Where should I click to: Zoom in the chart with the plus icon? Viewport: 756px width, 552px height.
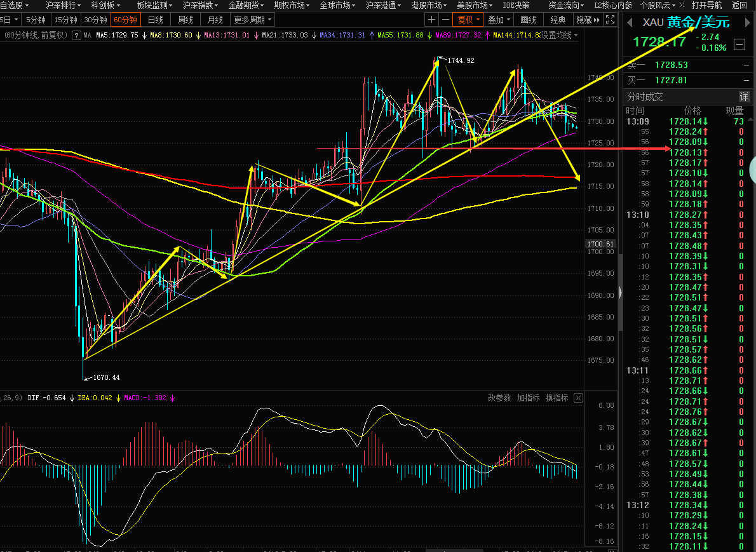pos(431,20)
